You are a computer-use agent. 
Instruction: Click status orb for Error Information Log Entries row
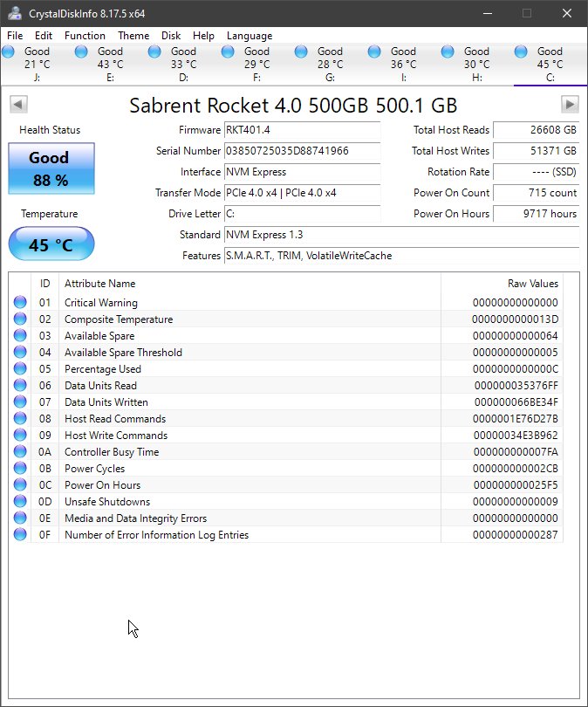click(x=20, y=534)
